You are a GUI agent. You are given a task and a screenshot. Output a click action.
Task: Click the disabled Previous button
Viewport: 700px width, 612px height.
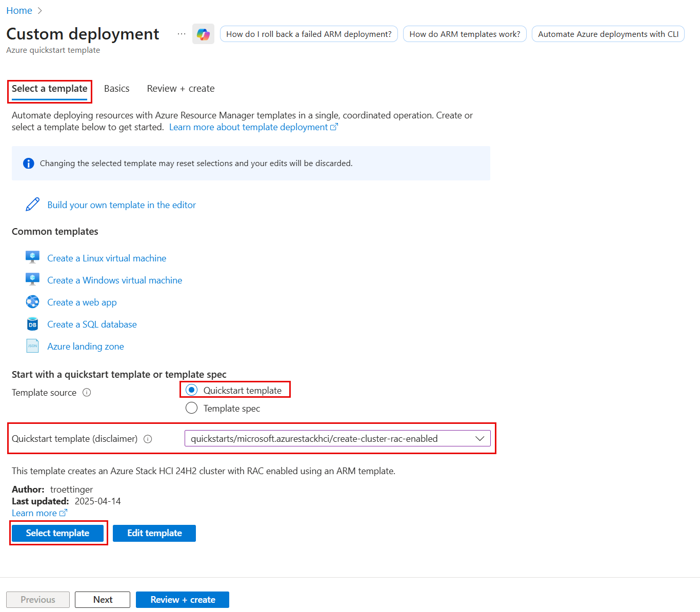[38, 600]
